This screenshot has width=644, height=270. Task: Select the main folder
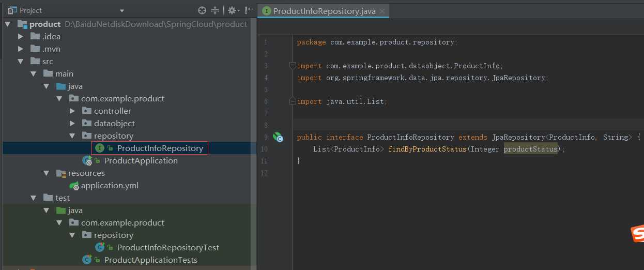pos(64,73)
